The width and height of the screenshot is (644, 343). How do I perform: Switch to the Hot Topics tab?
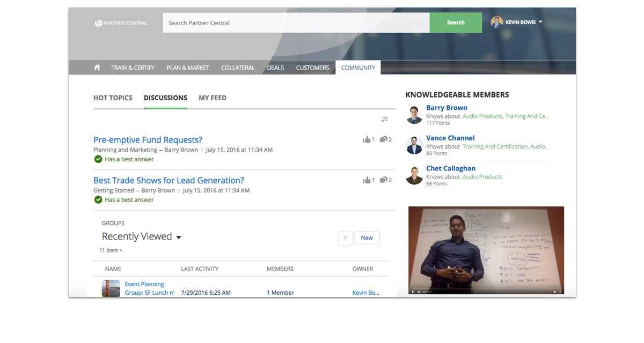[113, 98]
